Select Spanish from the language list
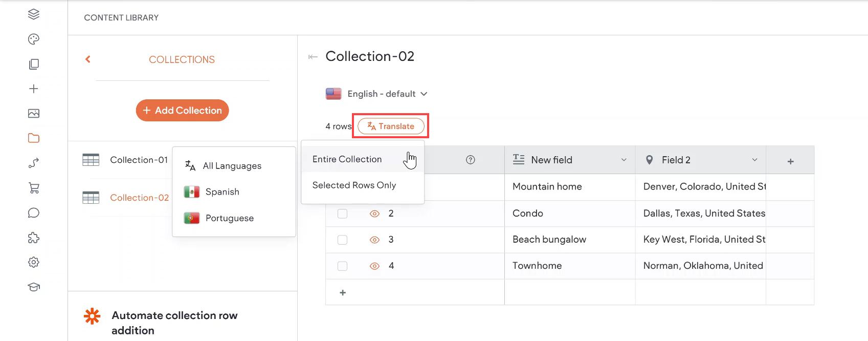The height and width of the screenshot is (341, 868). 222,192
